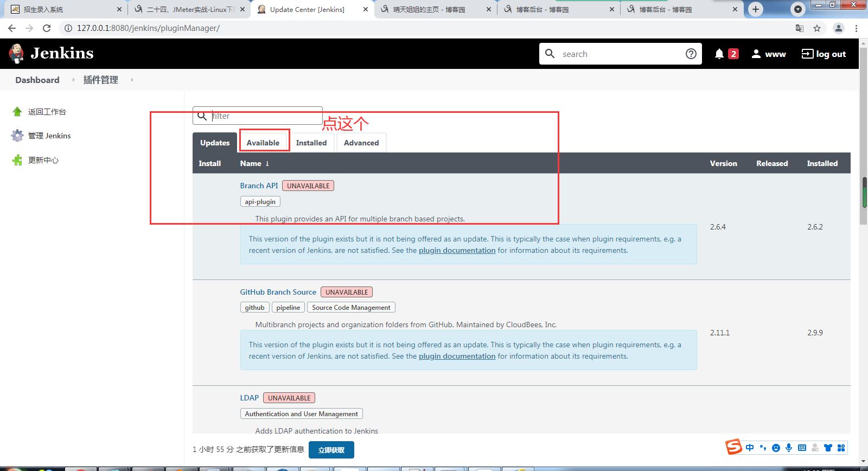Expand the 插件管理 breadcrumb chevron
Viewport: 868px width, 471px height.
point(132,80)
